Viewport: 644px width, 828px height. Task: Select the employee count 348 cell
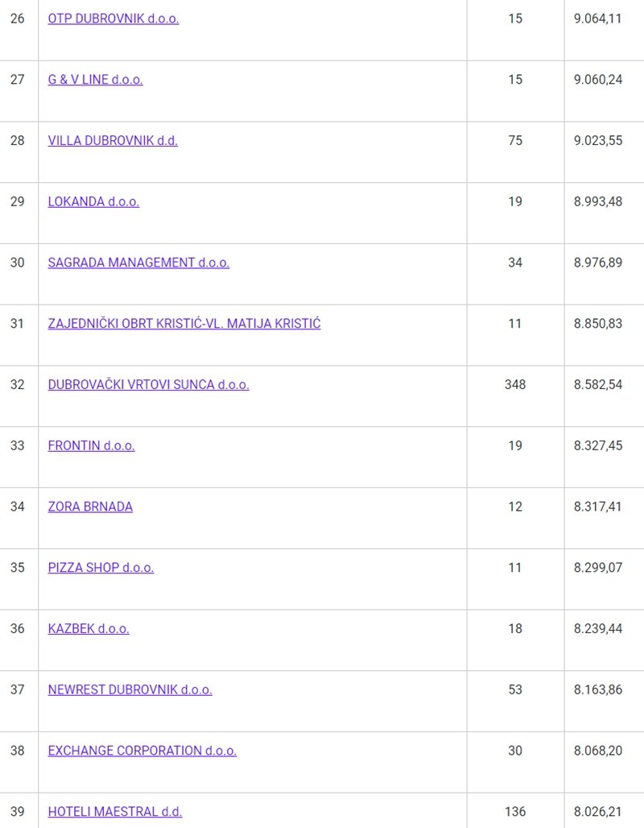(x=515, y=385)
